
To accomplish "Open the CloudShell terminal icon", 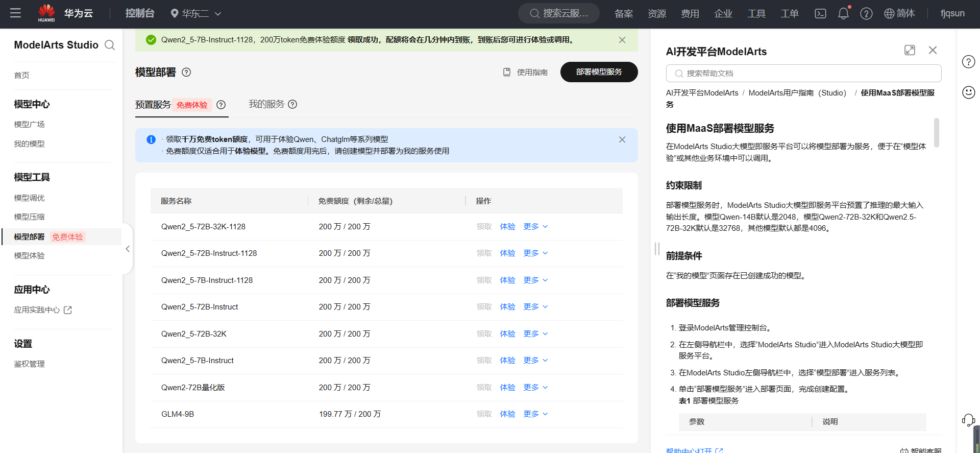I will pos(820,14).
